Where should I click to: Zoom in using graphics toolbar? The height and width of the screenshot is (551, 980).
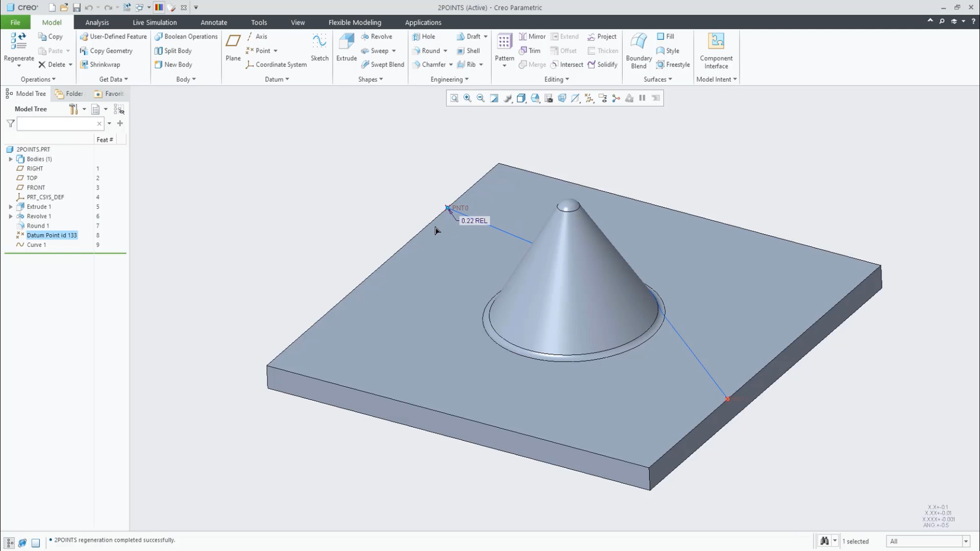pyautogui.click(x=468, y=98)
